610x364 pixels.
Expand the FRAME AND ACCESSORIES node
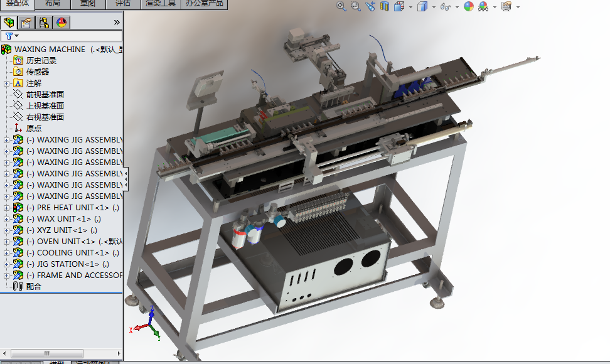[x=7, y=276]
